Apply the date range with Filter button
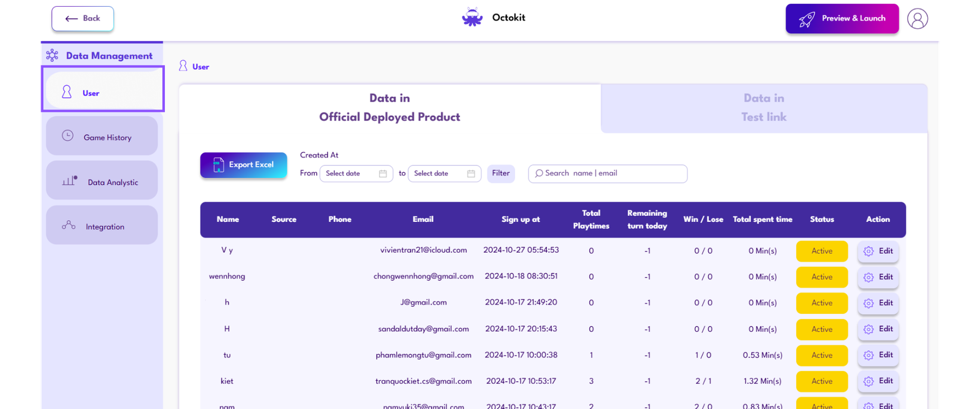Screen dimensions: 980x409 pyautogui.click(x=500, y=174)
